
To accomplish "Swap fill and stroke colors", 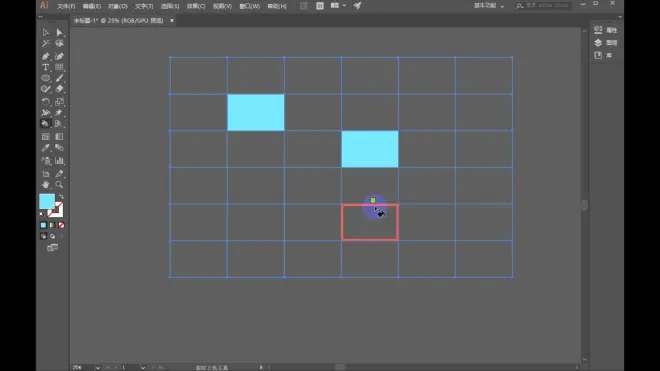I will tap(61, 197).
